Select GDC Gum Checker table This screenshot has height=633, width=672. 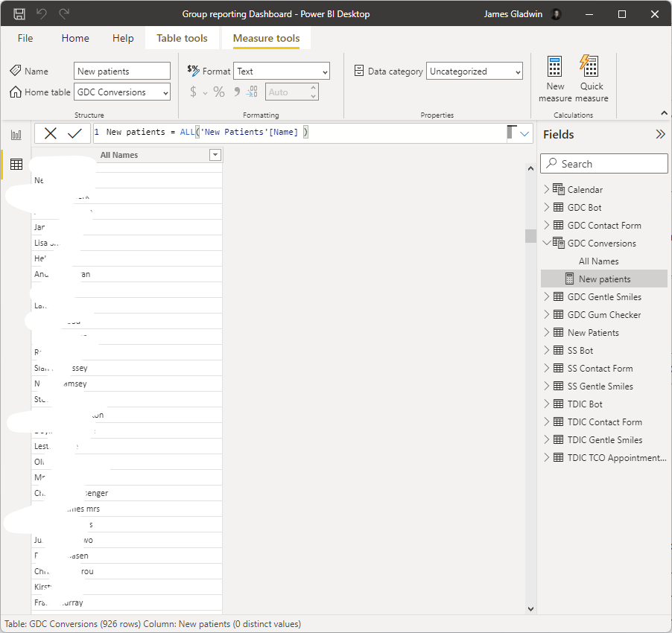pos(604,315)
